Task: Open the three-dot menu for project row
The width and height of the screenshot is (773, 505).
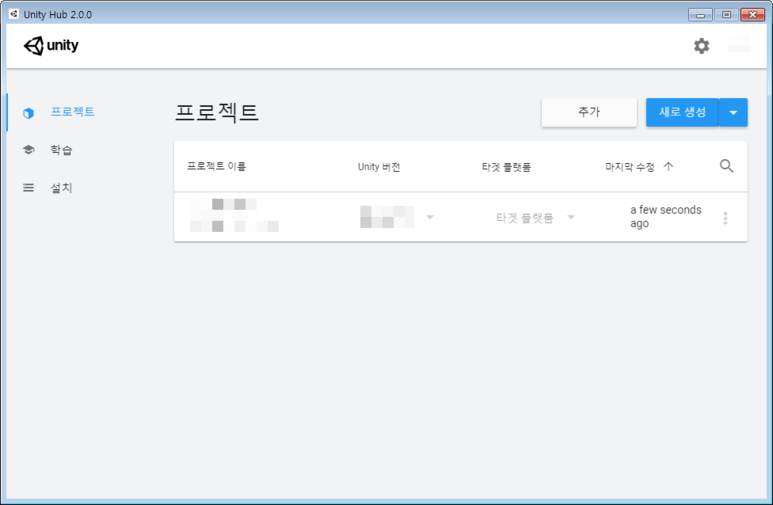Action: pyautogui.click(x=725, y=218)
